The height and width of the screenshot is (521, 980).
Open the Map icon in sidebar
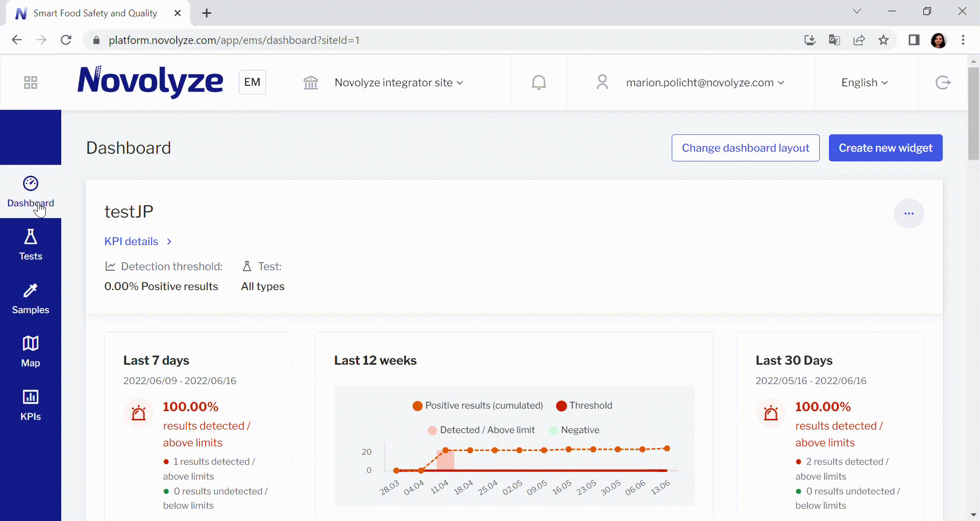(x=31, y=344)
